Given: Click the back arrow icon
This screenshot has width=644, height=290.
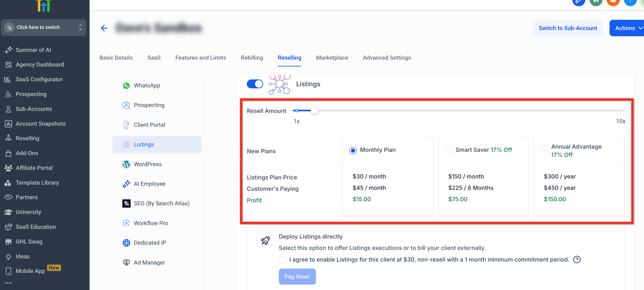Looking at the screenshot, I should [104, 28].
